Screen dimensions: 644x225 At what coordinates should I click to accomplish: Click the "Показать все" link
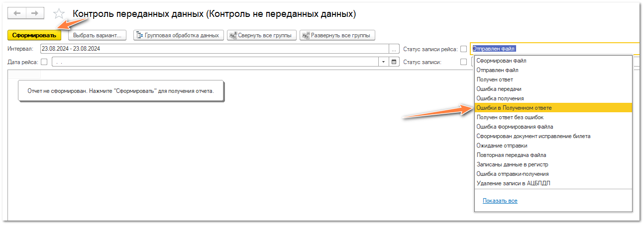point(500,201)
